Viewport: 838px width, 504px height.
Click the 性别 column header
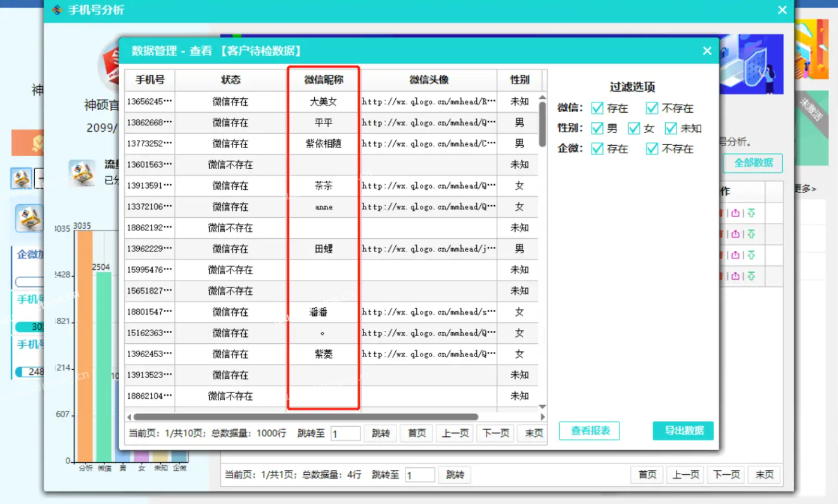click(x=519, y=80)
